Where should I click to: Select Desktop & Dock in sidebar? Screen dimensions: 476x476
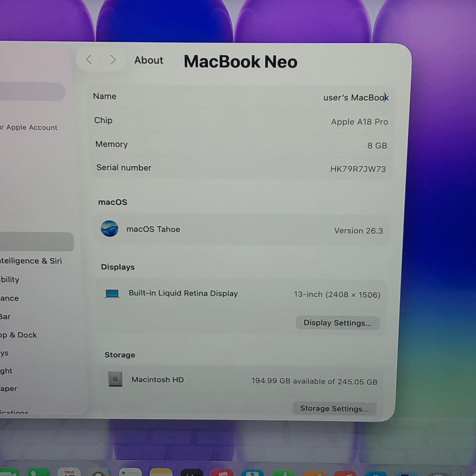pos(18,335)
